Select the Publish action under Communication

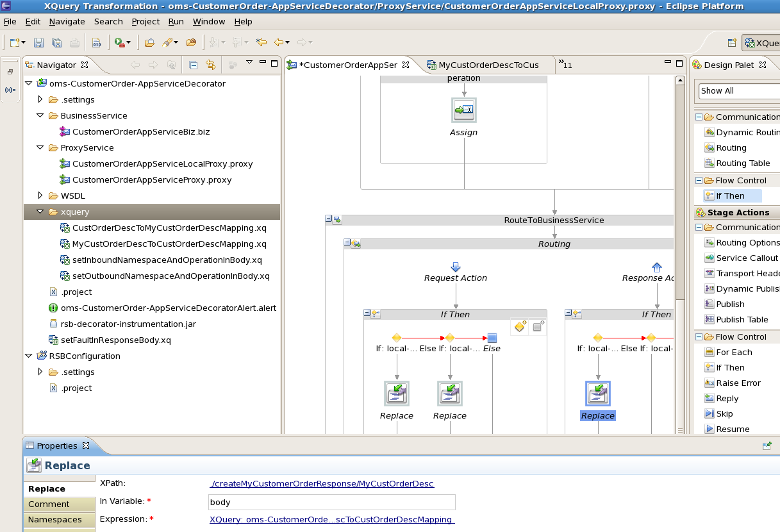point(730,304)
